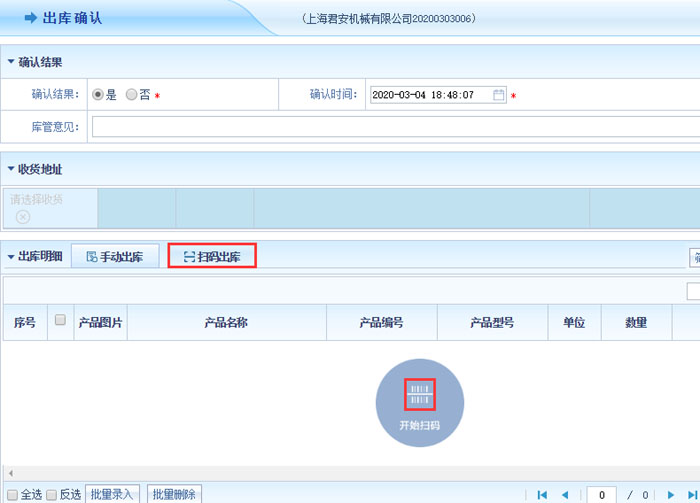
Task: Switch to 扫码出库 tab
Action: click(212, 256)
